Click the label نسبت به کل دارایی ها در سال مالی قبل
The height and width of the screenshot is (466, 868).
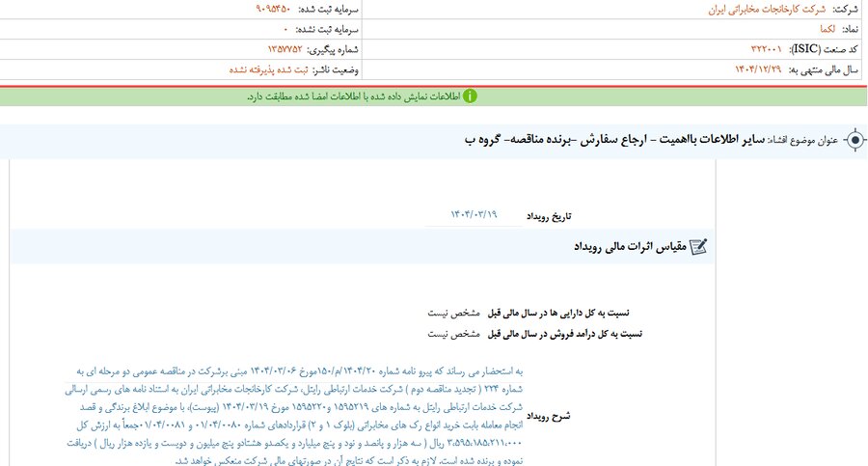point(558,313)
